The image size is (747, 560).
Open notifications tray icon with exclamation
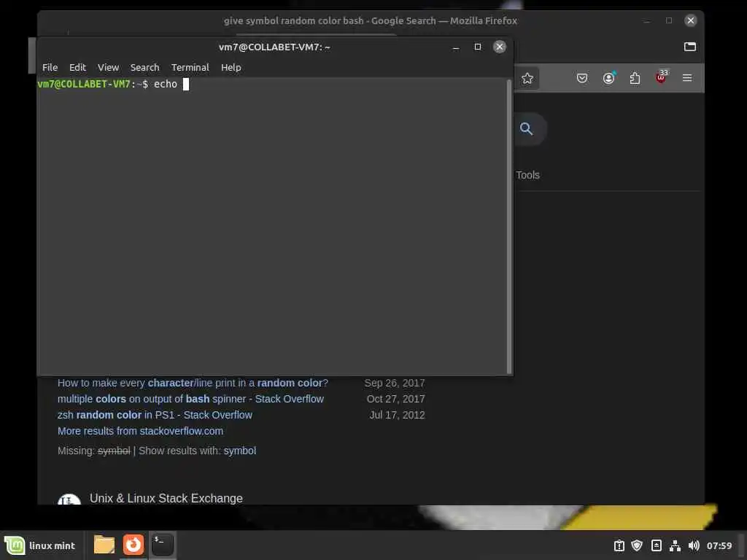619,545
